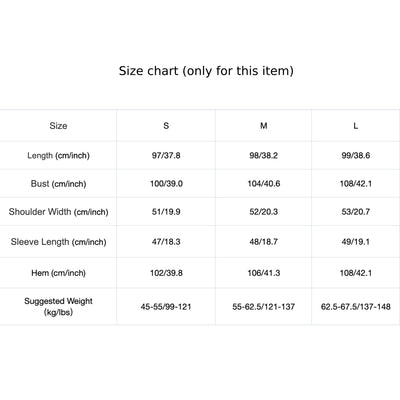This screenshot has width=400, height=400.
Task: Click the L column header
Action: [356, 126]
